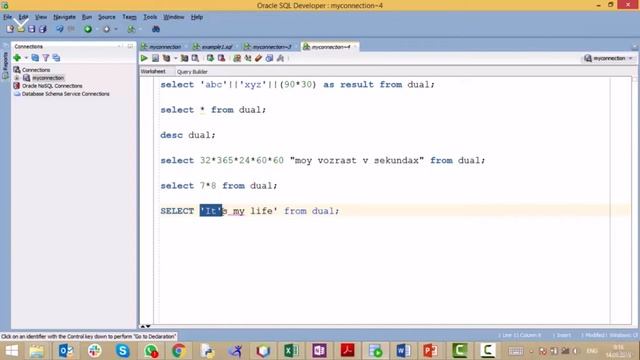Click the binoculars Find DB Object icon

pos(156,29)
